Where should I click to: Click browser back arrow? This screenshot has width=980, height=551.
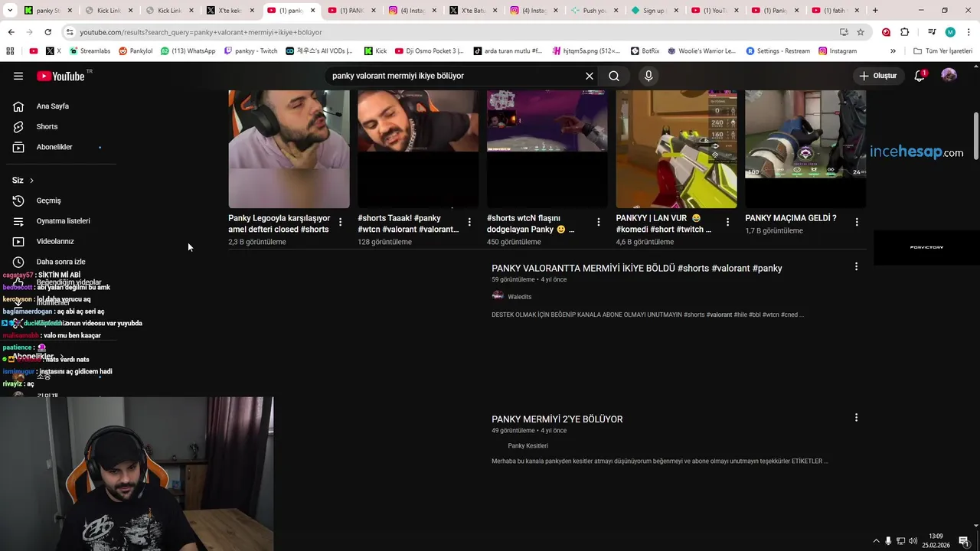(11, 32)
